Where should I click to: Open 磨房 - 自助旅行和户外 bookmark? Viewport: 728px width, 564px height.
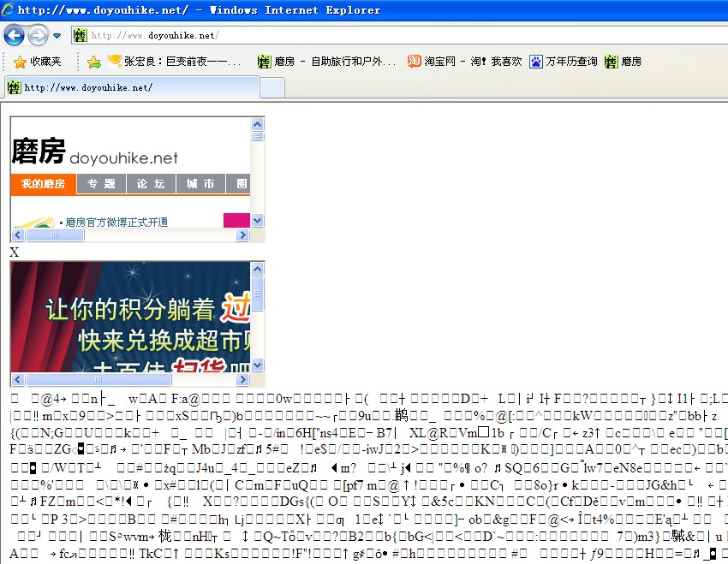coord(326,62)
